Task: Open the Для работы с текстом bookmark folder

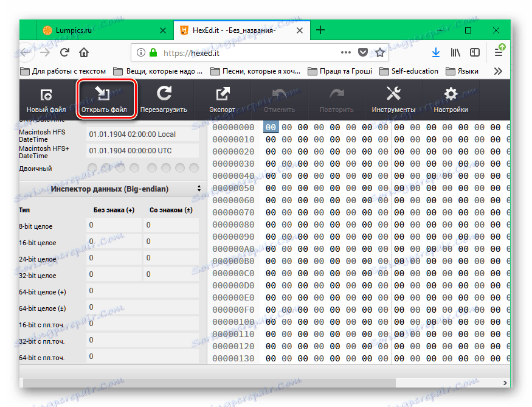Action: point(63,71)
